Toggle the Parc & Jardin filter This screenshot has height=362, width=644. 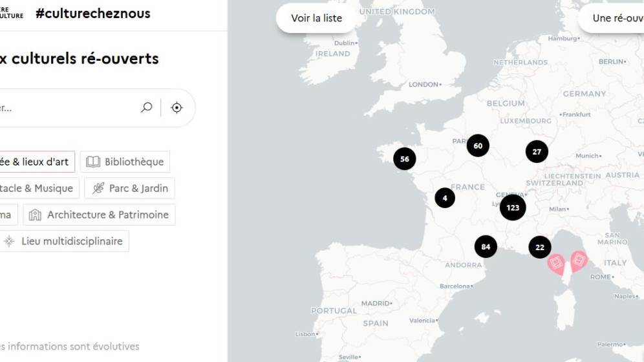129,188
